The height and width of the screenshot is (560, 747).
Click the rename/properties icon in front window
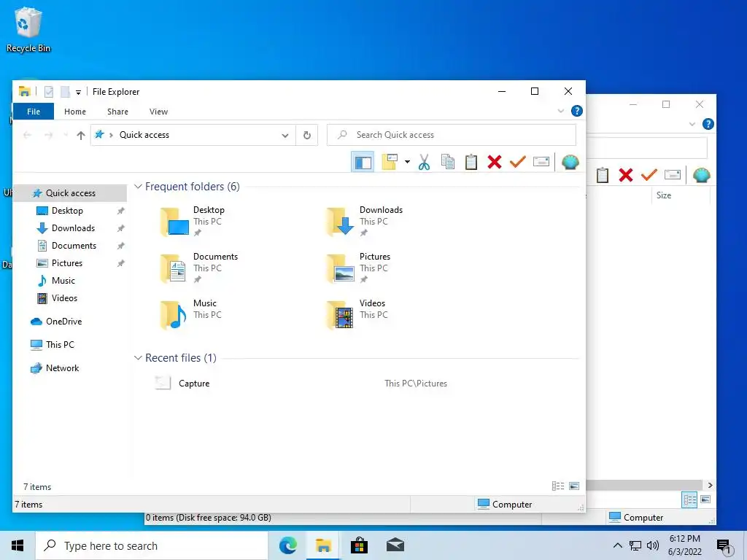pyautogui.click(x=541, y=162)
